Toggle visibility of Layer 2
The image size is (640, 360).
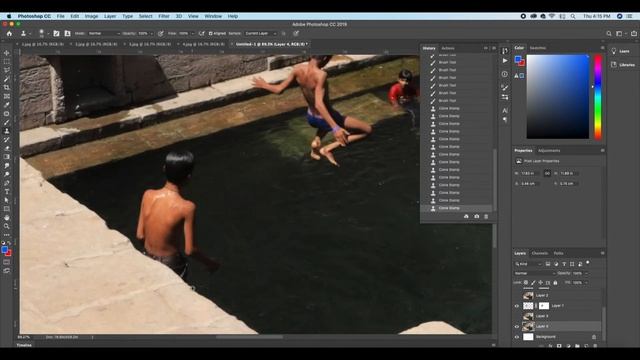(x=517, y=295)
